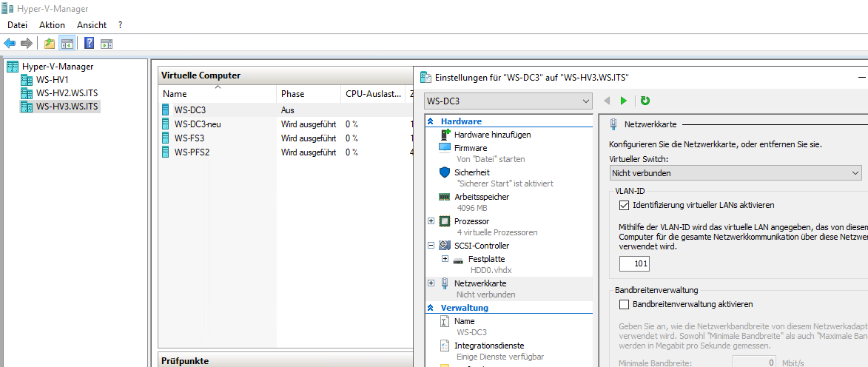This screenshot has height=367, width=868.
Task: Open the Help question-mark toolbar icon
Action: tap(89, 43)
